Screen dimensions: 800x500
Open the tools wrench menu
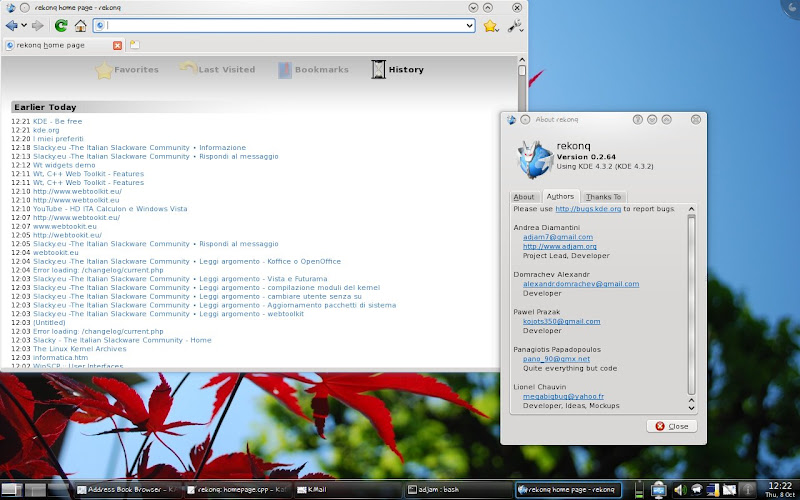[x=515, y=26]
